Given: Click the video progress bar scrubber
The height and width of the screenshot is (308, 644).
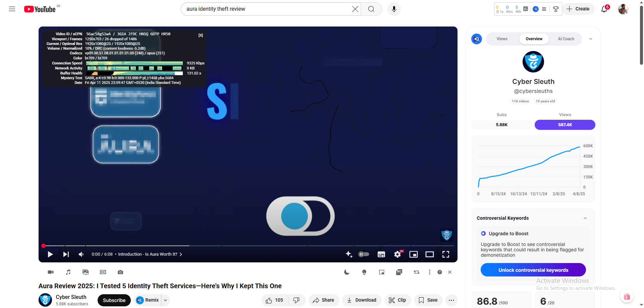Looking at the screenshot, I should pyautogui.click(x=44, y=246).
